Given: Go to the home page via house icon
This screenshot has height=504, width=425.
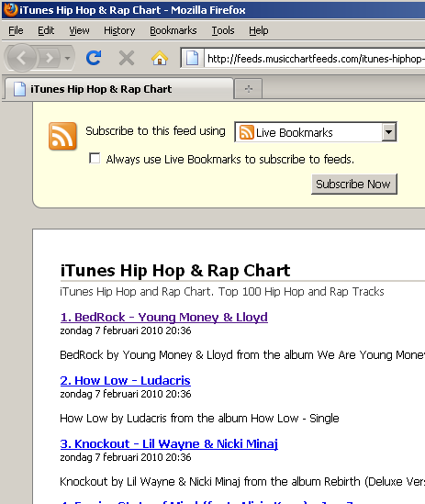Looking at the screenshot, I should [x=160, y=58].
